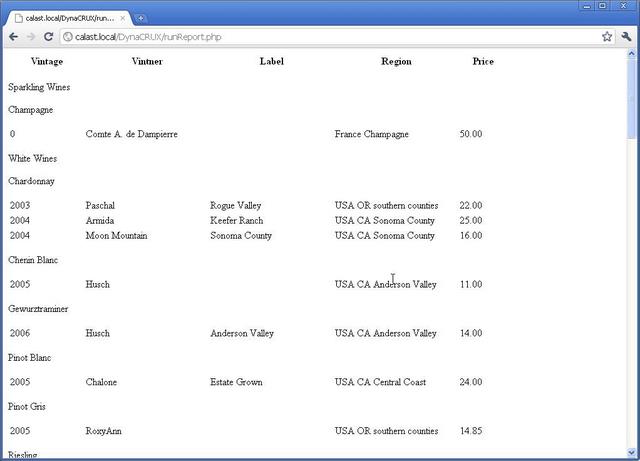
Task: Click the Armida vintner cell
Action: 100,220
